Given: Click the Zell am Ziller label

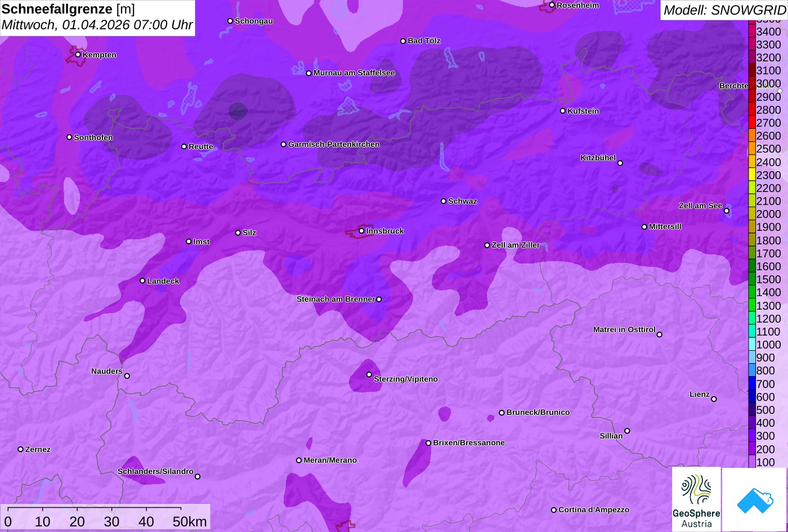Looking at the screenshot, I should coord(516,245).
